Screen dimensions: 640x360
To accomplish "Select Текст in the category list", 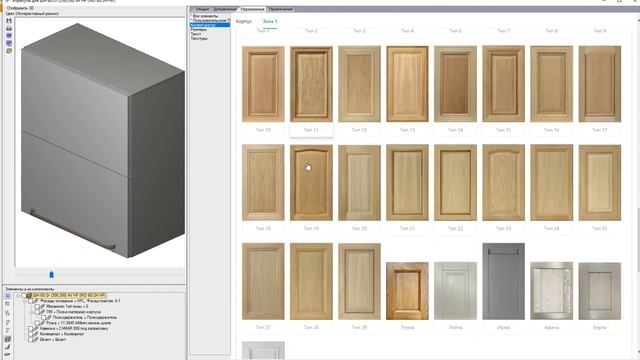I will (196, 34).
